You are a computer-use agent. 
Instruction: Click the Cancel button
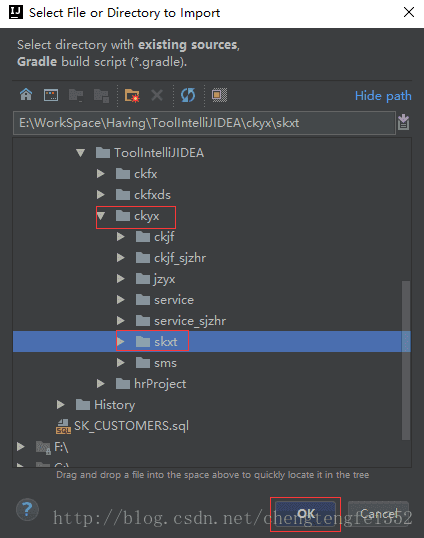click(378, 514)
